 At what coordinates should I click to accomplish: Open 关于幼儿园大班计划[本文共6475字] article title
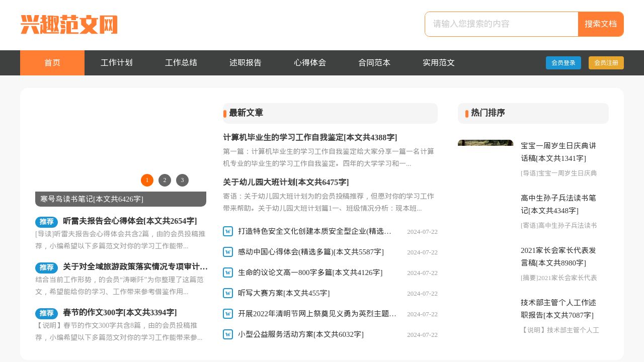(286, 182)
